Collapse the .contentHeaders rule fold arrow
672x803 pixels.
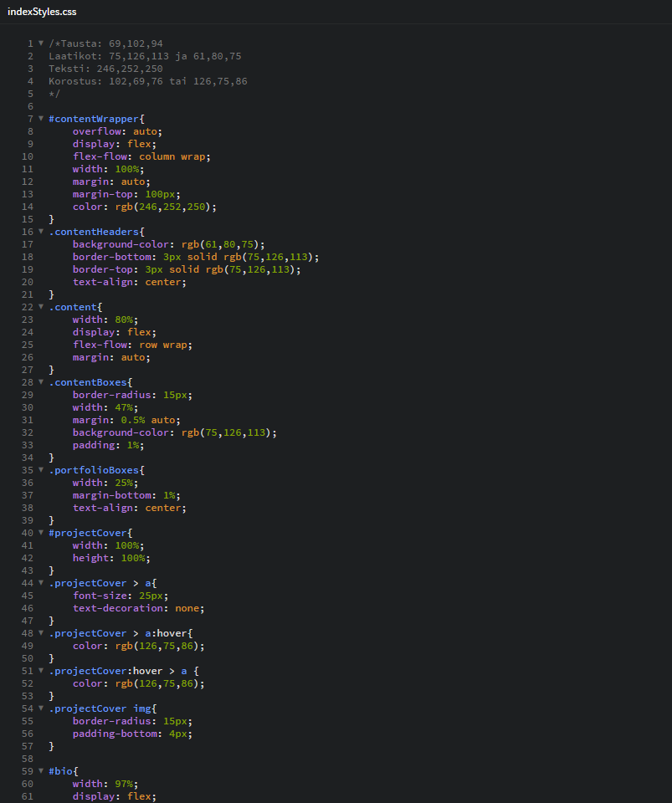41,232
